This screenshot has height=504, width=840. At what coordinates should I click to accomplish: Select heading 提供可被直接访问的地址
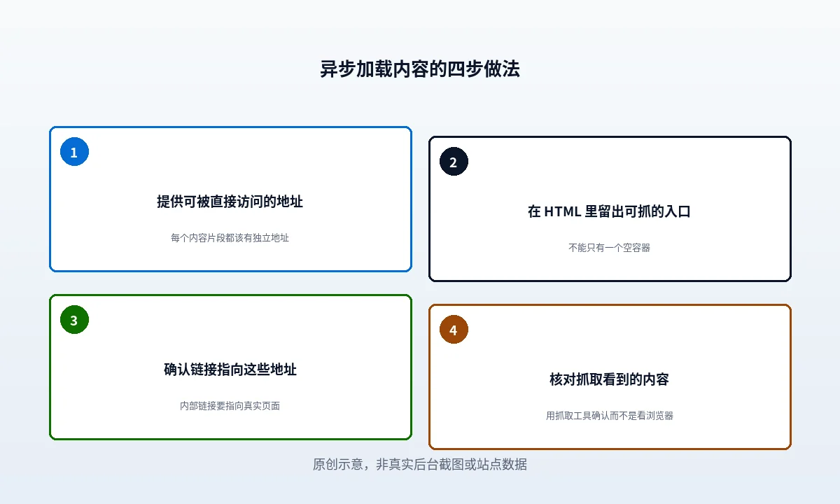[230, 202]
